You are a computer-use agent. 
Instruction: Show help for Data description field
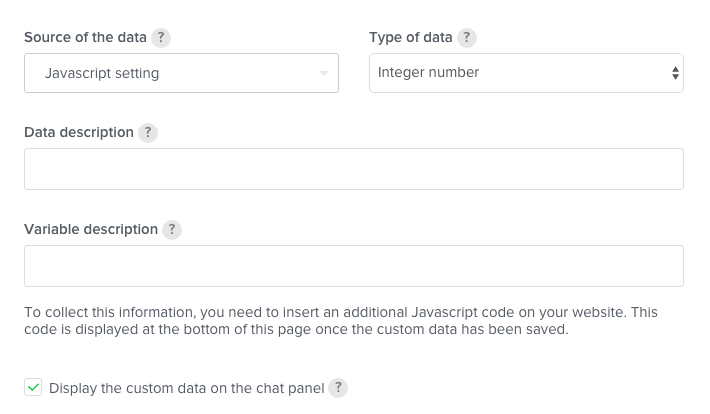148,133
